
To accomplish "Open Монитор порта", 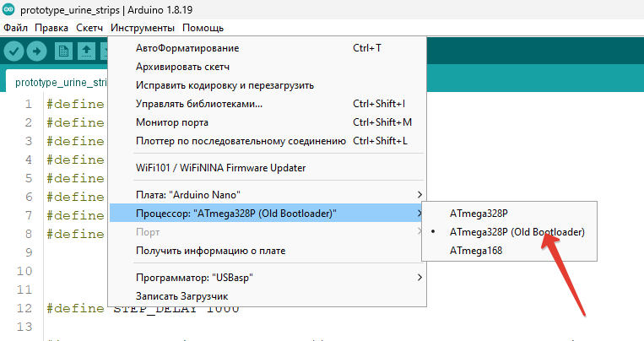I will pyautogui.click(x=268, y=122).
